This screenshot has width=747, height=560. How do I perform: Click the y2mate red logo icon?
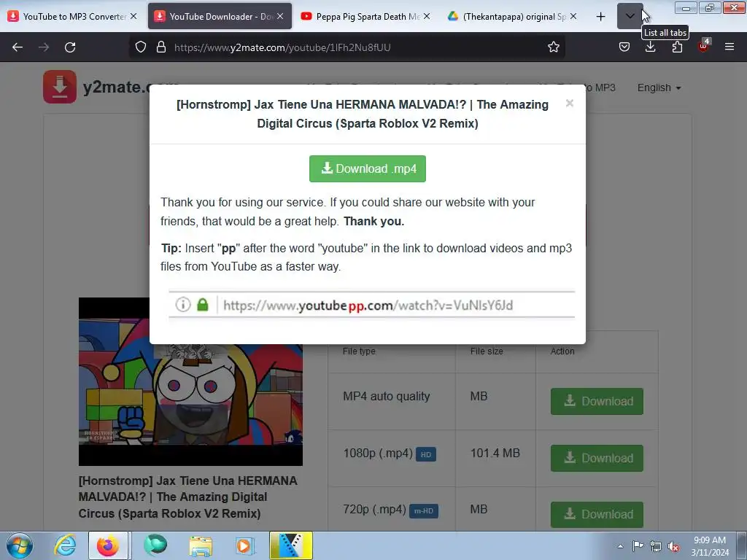click(x=60, y=87)
